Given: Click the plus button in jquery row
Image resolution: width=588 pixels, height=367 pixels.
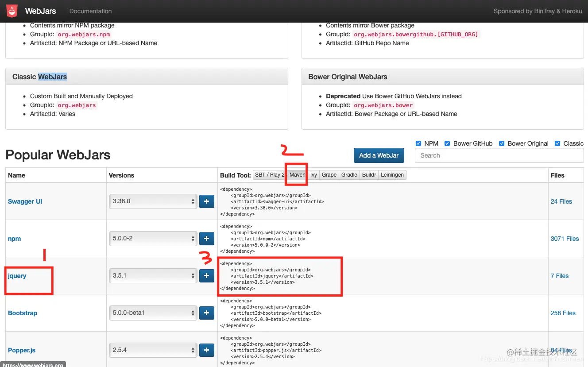Looking at the screenshot, I should pos(207,276).
